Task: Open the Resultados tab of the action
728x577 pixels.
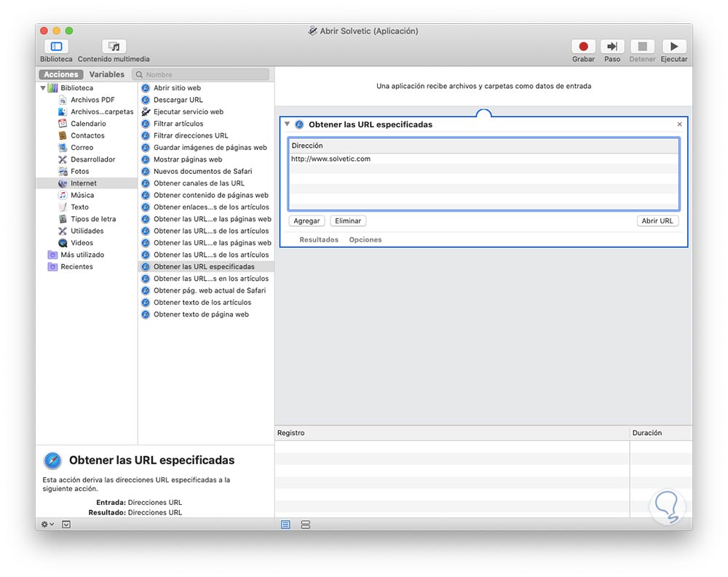Action: pos(319,239)
